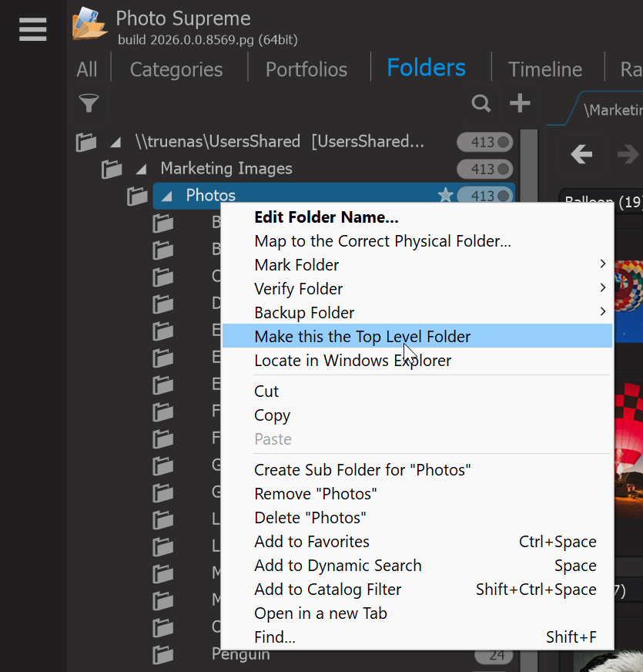Click the forward arrow navigation icon
Viewport: 643px width, 672px height.
click(x=628, y=154)
